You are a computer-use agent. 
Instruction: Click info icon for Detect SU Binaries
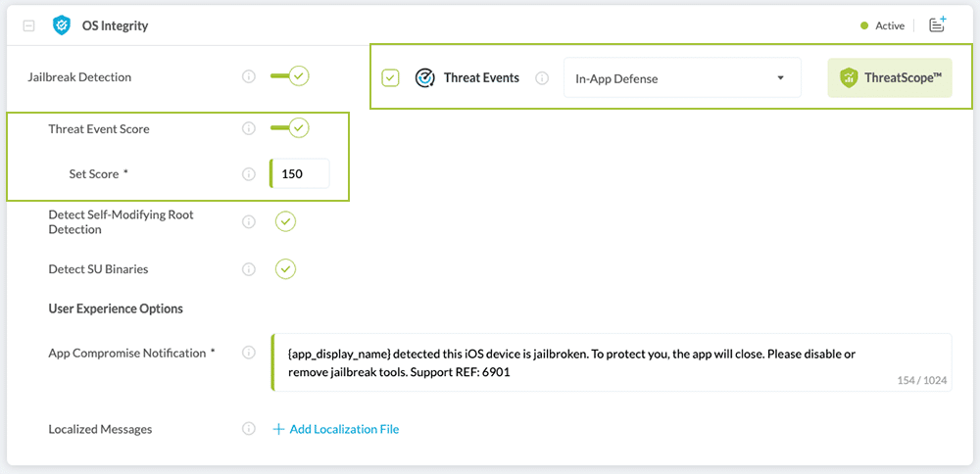(249, 268)
